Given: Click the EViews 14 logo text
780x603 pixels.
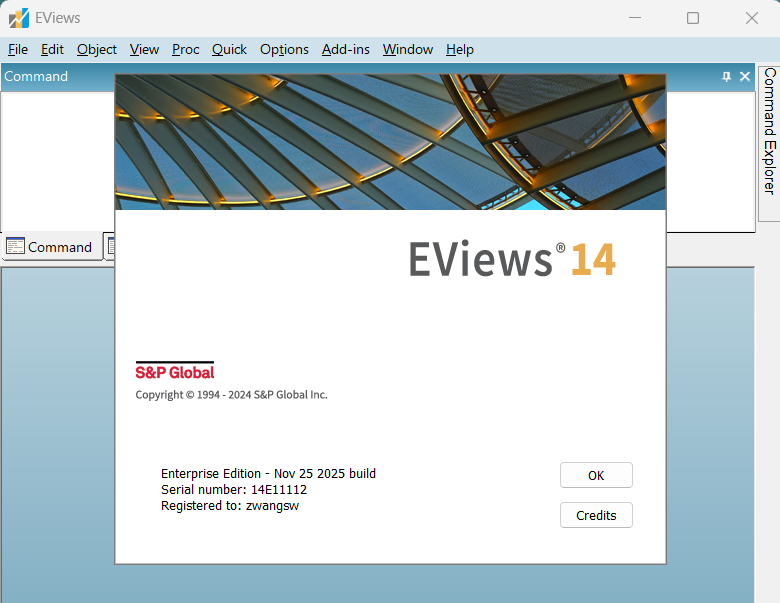Looking at the screenshot, I should (x=512, y=259).
